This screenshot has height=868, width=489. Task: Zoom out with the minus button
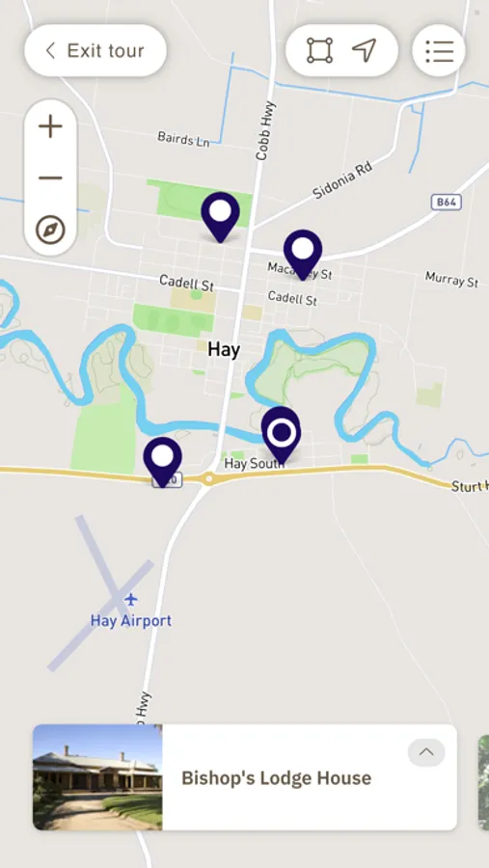(x=50, y=178)
